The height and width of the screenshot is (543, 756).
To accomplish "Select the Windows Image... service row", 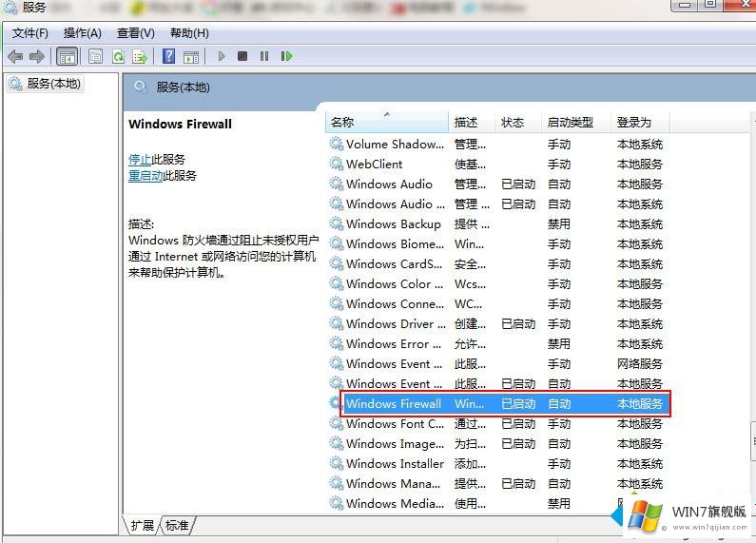I will tap(497, 444).
